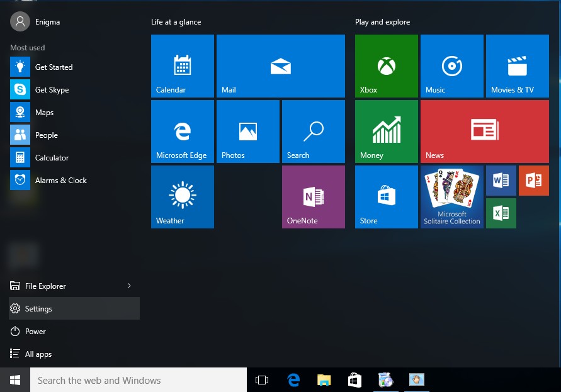561x392 pixels.
Task: Open Maps from Most used list
Action: (74, 112)
